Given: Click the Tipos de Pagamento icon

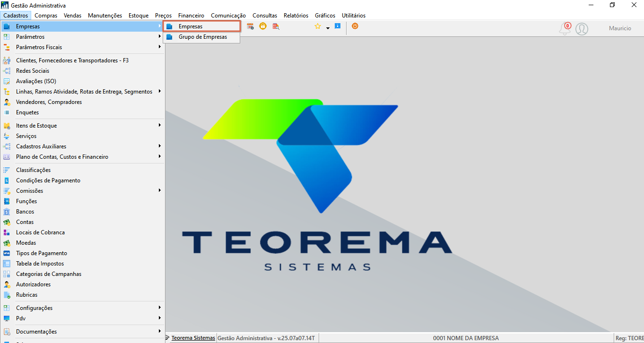Looking at the screenshot, I should [7, 253].
